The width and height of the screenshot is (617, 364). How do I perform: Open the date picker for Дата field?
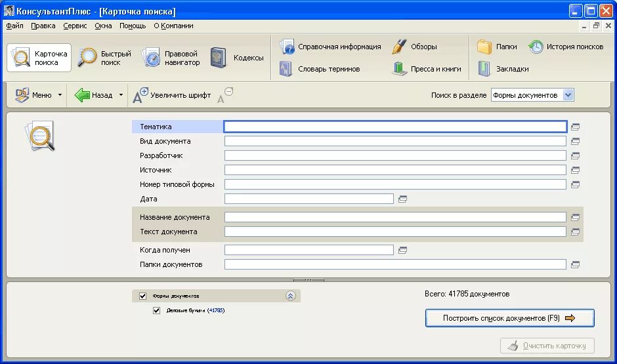click(402, 199)
